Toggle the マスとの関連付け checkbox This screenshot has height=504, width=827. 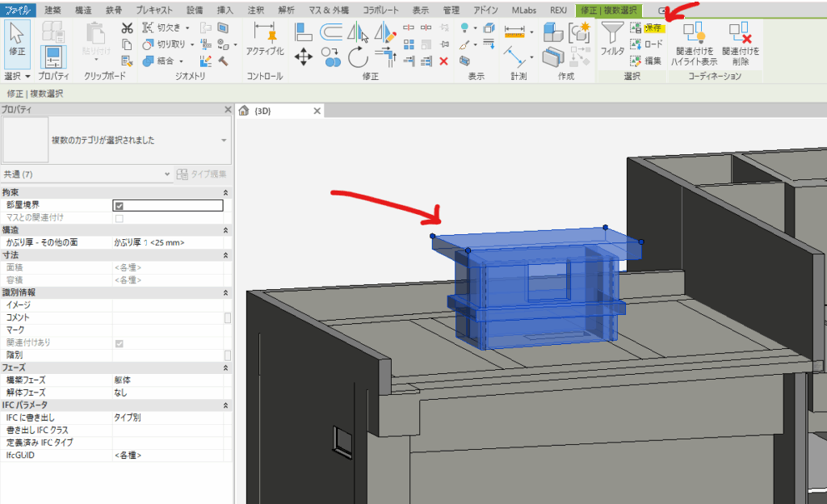tap(119, 218)
